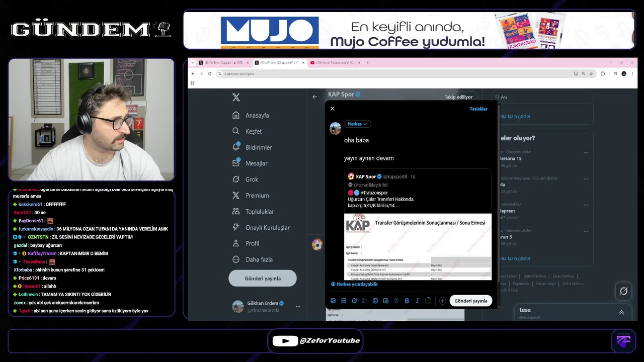Expand the tese messages drawer
The width and height of the screenshot is (644, 362).
621,312
